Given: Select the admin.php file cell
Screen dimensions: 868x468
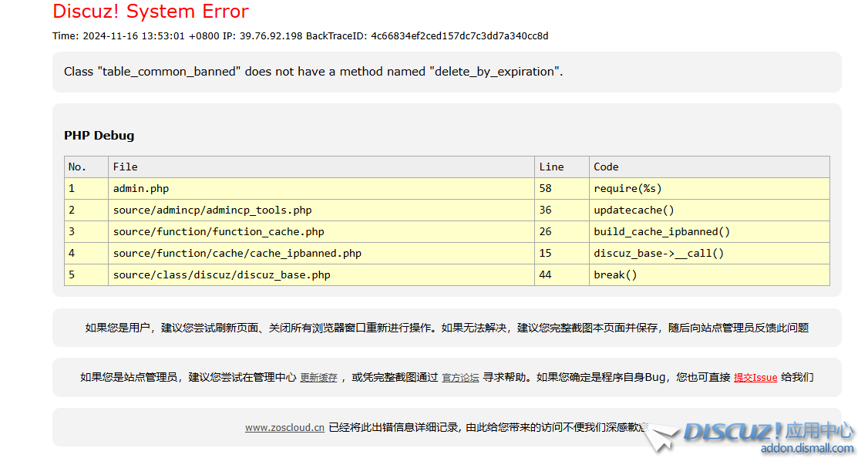Looking at the screenshot, I should pos(141,188).
